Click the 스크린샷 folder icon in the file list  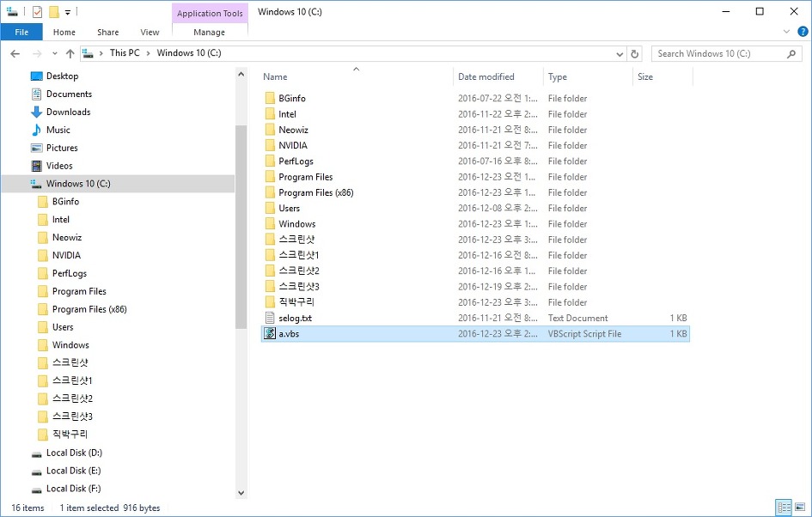click(270, 239)
